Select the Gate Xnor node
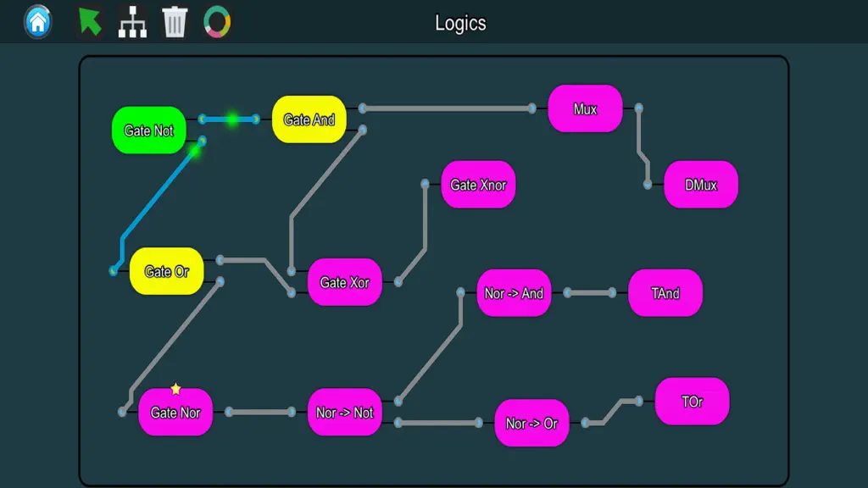Viewport: 868px width, 488px height. coord(478,184)
